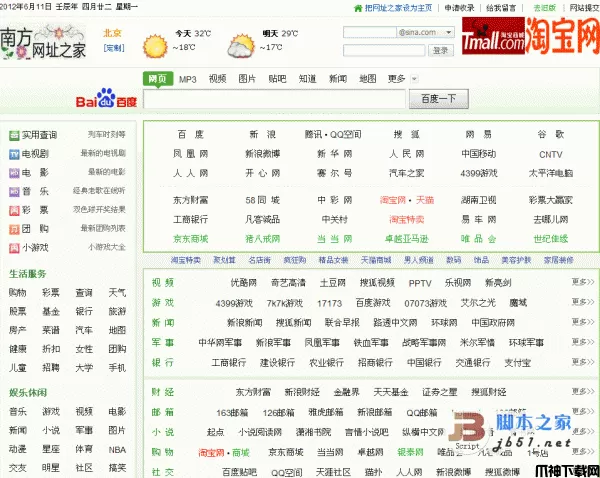Click the Baidu logo
Viewport: 600px width, 478px height.
click(106, 98)
